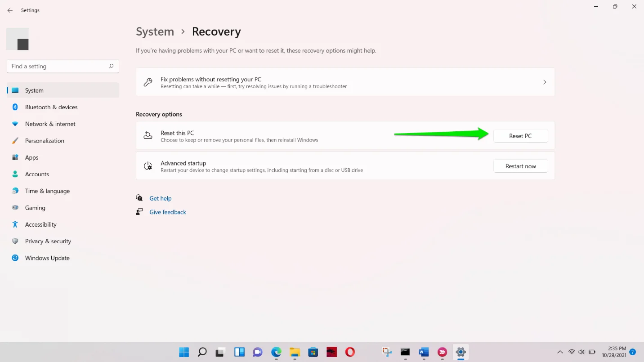The image size is (644, 362).
Task: Open Microsoft Store from the taskbar
Action: (313, 352)
